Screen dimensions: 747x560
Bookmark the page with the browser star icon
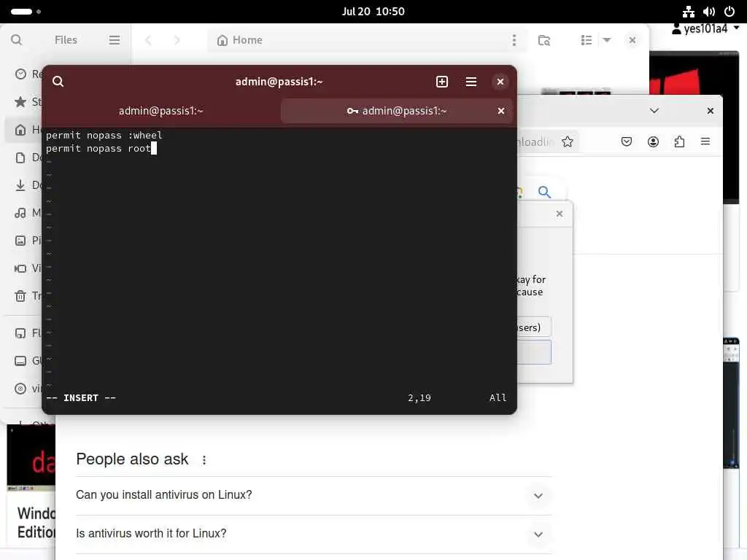pyautogui.click(x=567, y=141)
